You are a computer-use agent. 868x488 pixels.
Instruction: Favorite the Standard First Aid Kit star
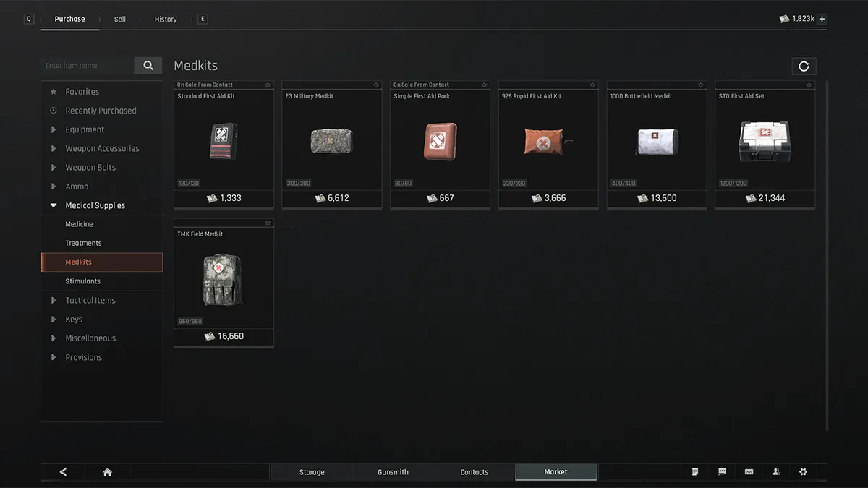(268, 85)
